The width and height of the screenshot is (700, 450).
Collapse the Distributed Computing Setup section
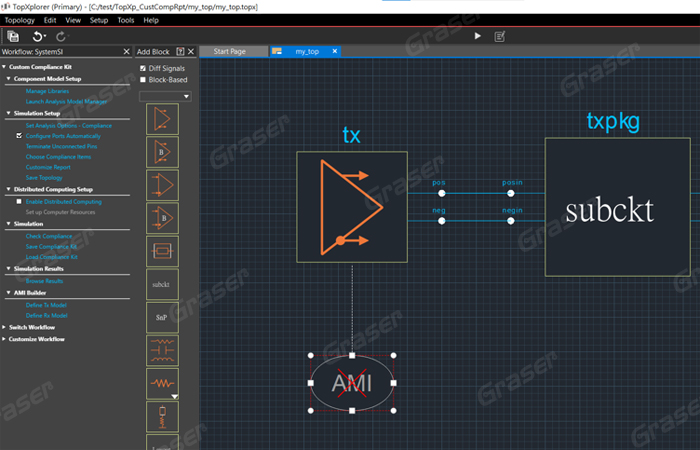pos(8,189)
